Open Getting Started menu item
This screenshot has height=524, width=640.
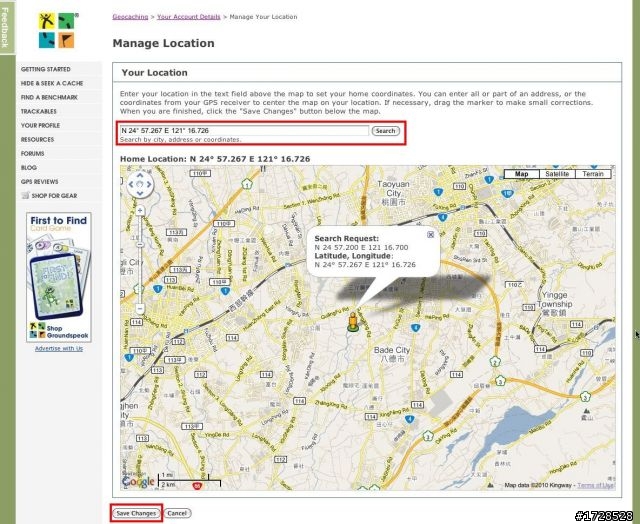pos(46,69)
